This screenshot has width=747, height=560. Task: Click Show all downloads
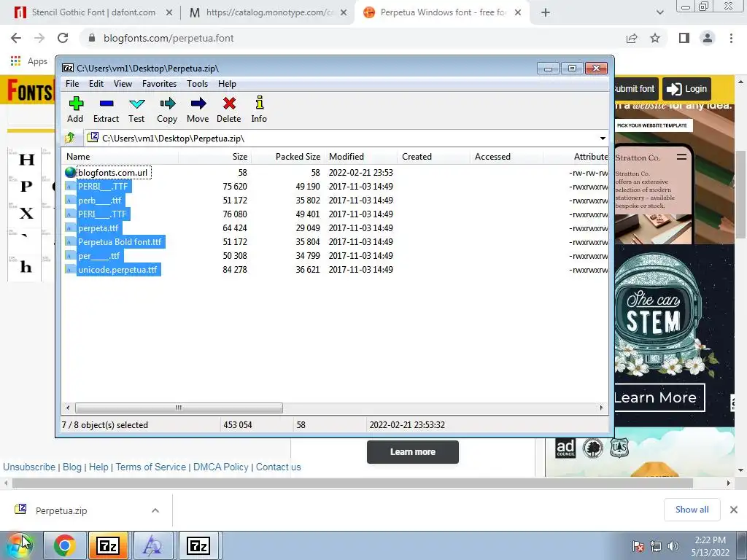692,510
